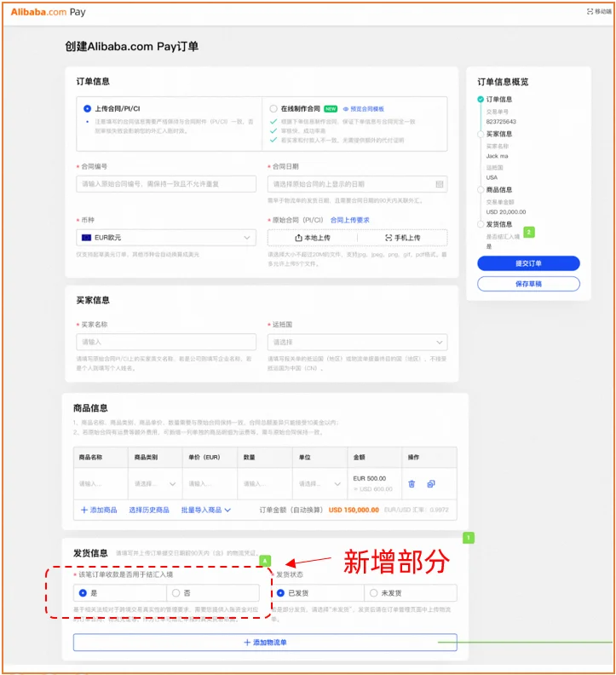The width and height of the screenshot is (616, 675).
Task: Choose 否 for settlement inflow question
Action: point(176,593)
